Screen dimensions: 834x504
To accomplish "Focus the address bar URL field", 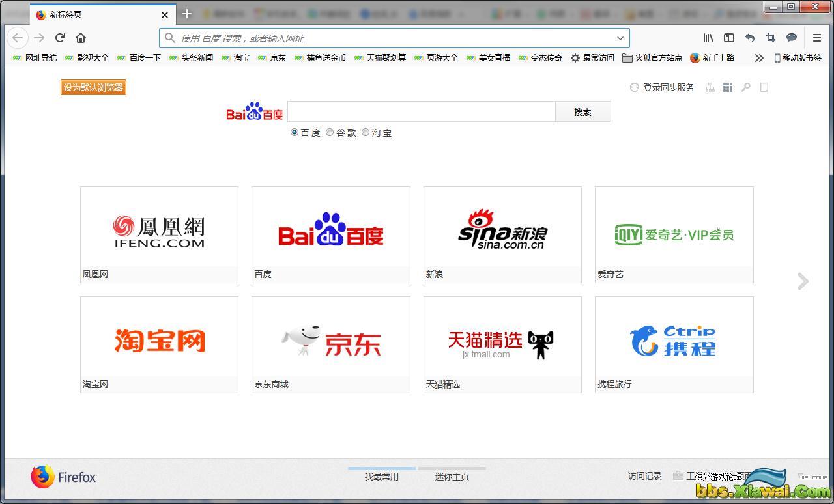I will coord(395,38).
